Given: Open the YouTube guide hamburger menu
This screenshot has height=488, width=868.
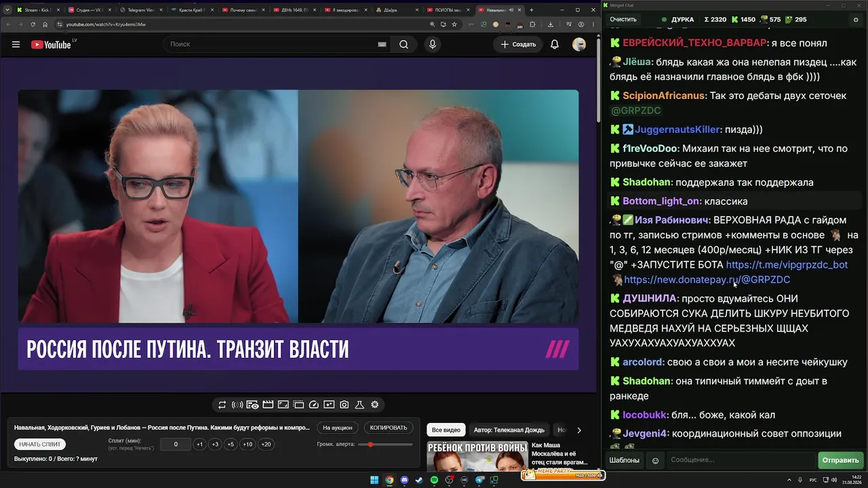Looking at the screenshot, I should (x=16, y=44).
